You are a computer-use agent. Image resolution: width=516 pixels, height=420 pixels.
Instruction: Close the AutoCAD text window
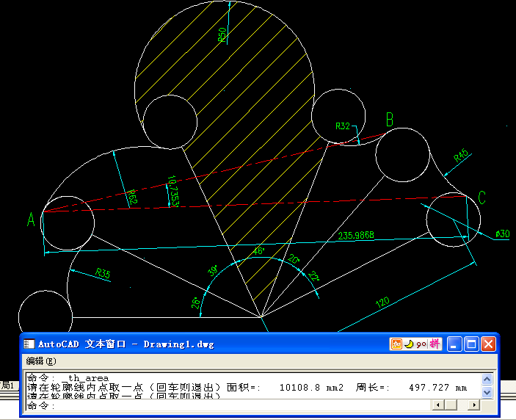[x=488, y=344]
